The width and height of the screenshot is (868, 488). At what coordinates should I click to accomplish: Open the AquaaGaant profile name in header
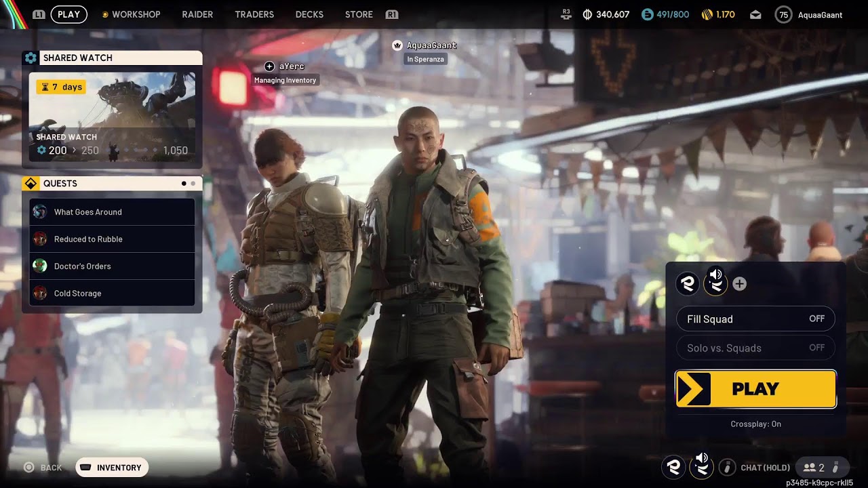pyautogui.click(x=820, y=14)
